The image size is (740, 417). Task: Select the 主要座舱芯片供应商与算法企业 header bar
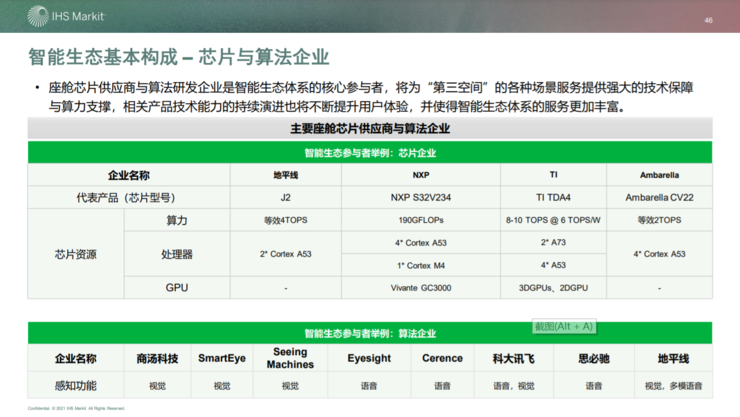coord(370,128)
